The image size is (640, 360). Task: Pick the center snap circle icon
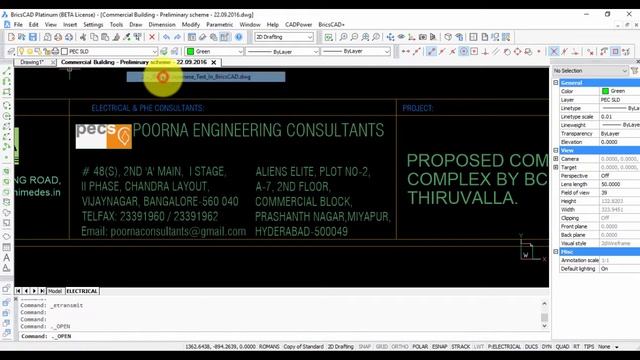click(x=464, y=51)
